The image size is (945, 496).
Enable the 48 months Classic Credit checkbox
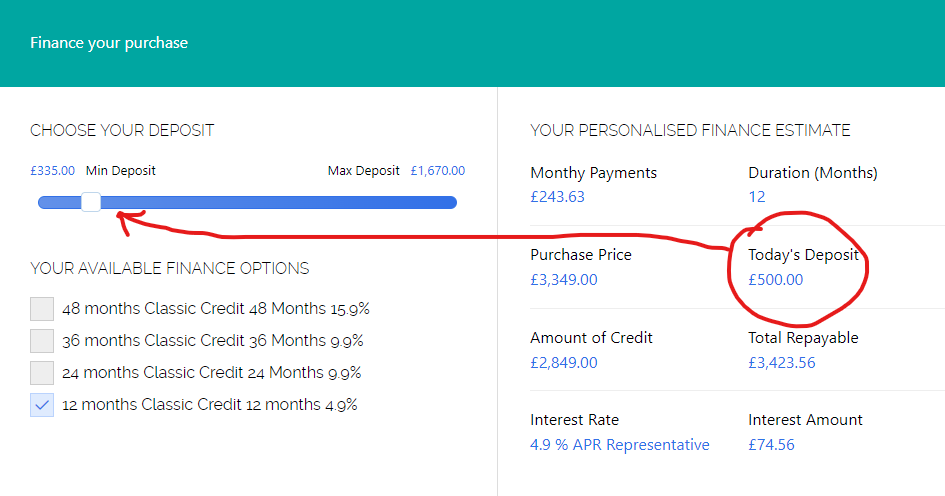pos(42,309)
